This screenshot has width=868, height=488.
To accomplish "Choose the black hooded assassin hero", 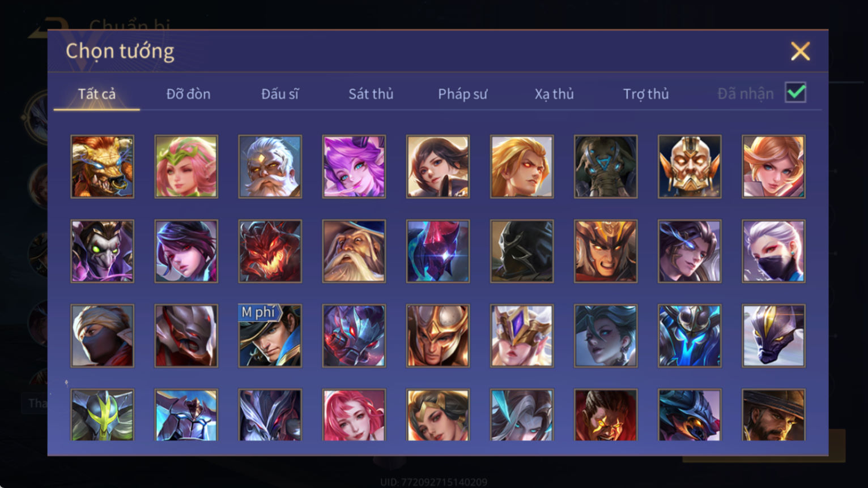I will point(522,251).
